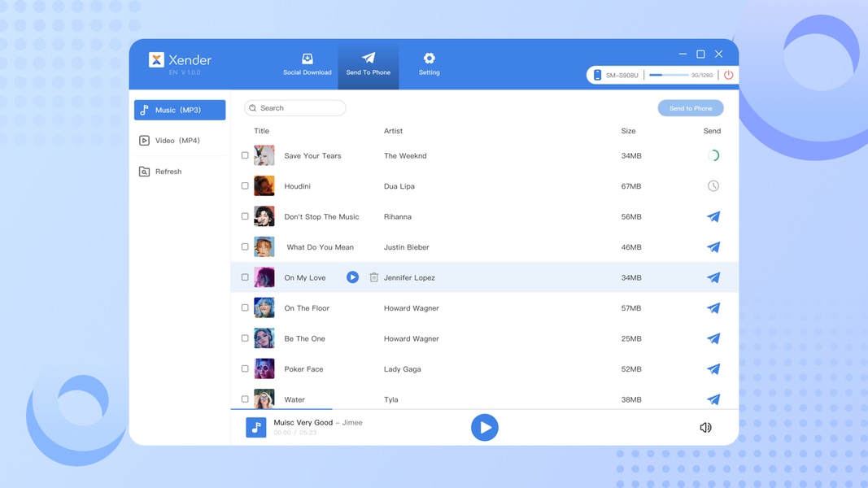Check the Houdini checkbox
This screenshot has width=868, height=488.
click(245, 186)
